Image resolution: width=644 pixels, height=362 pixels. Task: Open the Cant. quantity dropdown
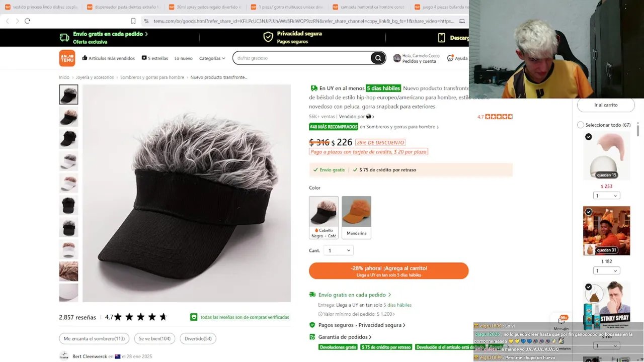coord(339,250)
